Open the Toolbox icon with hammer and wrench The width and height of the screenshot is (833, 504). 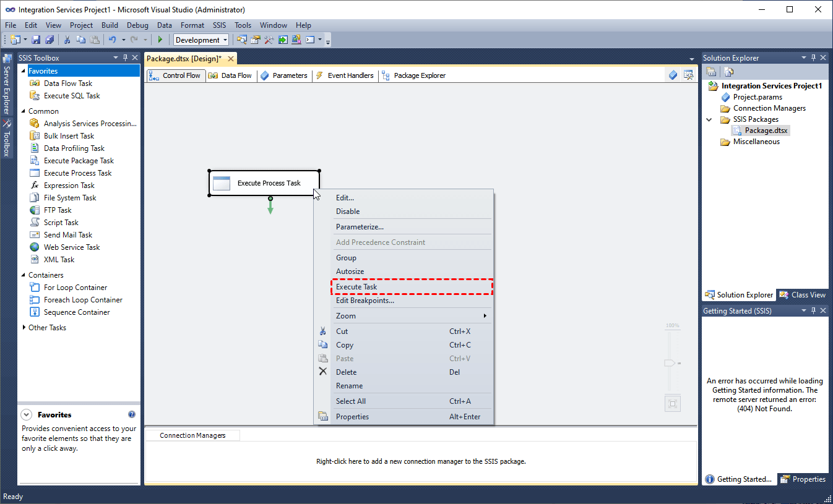coord(269,40)
